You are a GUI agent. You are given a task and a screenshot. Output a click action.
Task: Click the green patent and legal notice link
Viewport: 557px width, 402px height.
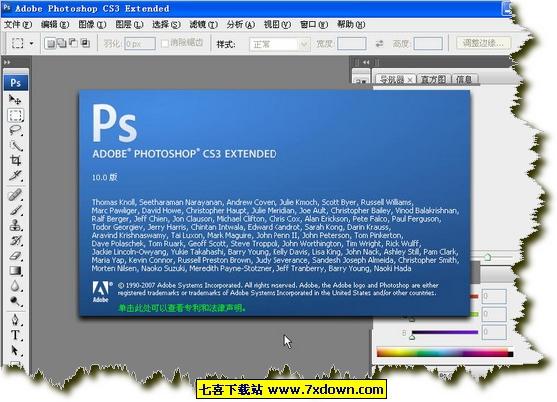(182, 308)
